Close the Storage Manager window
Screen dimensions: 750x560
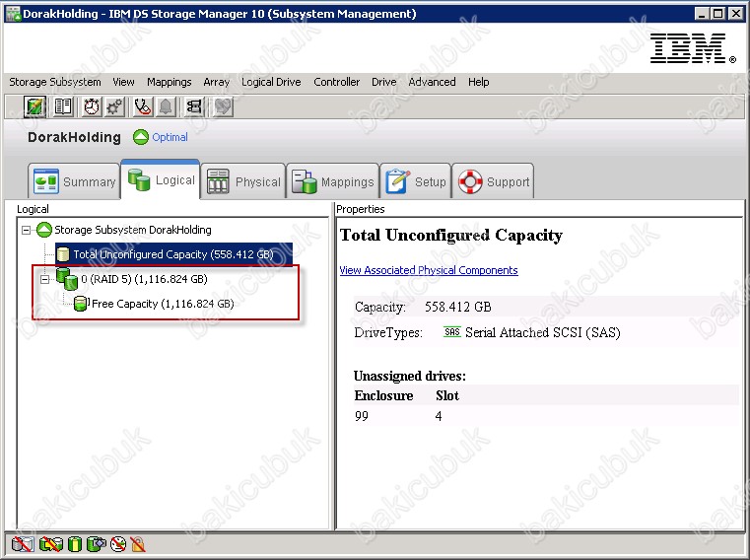[x=735, y=14]
